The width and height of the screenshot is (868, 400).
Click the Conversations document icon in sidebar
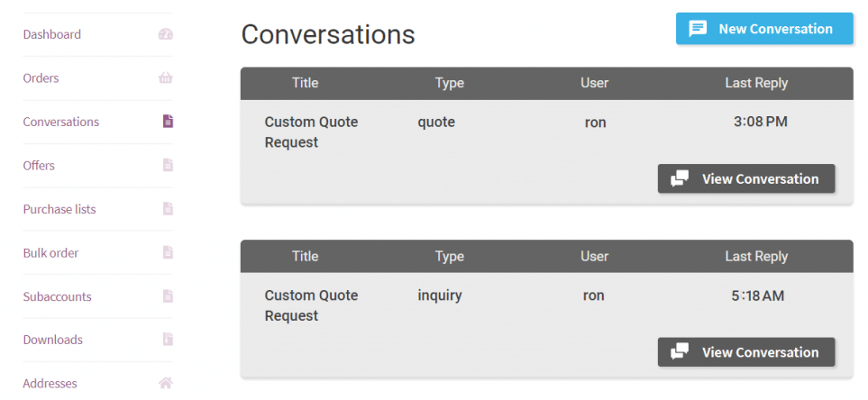pos(168,121)
